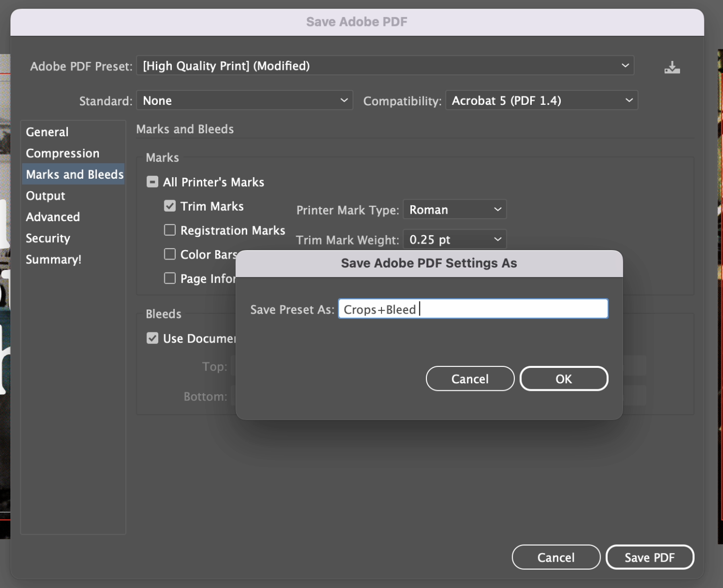Enable the Color Bars checkbox
The width and height of the screenshot is (723, 588).
170,254
